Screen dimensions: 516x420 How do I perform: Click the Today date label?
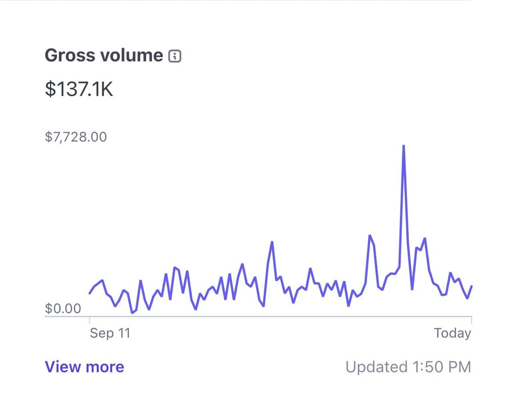[452, 333]
